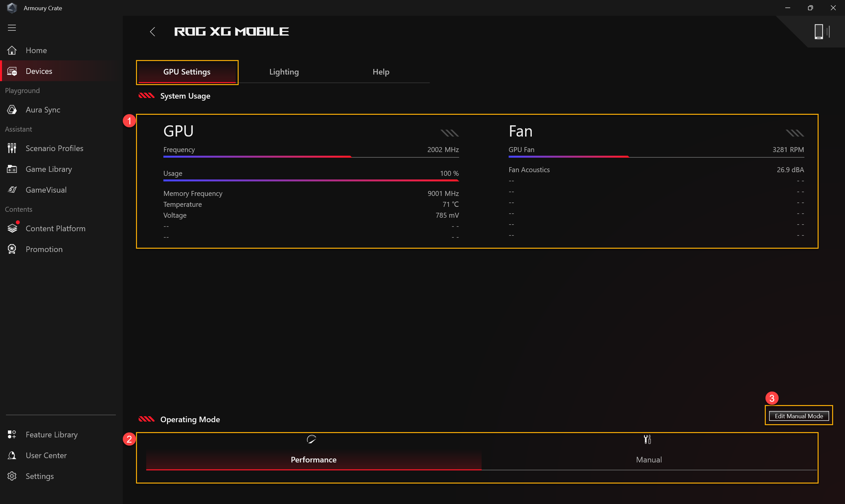Select Performance operating mode
The height and width of the screenshot is (504, 845).
click(314, 459)
